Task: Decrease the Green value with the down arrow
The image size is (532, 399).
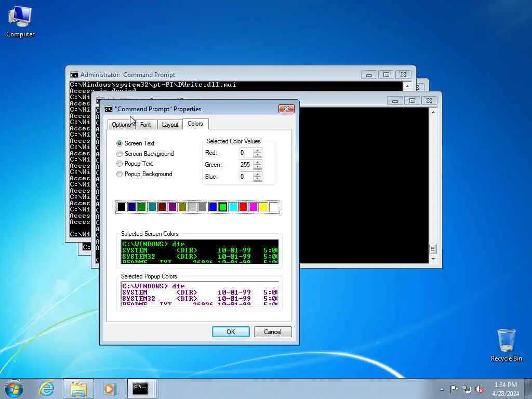Action: (x=258, y=167)
